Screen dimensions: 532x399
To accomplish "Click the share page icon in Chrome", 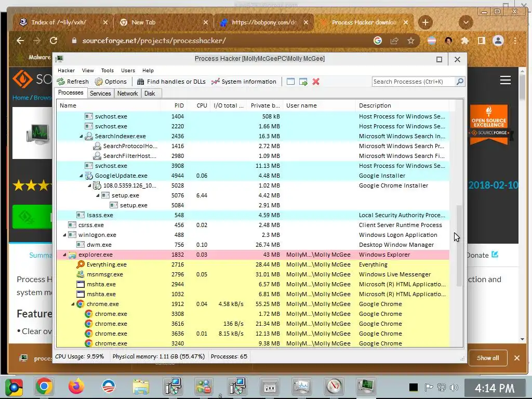I will (394, 41).
